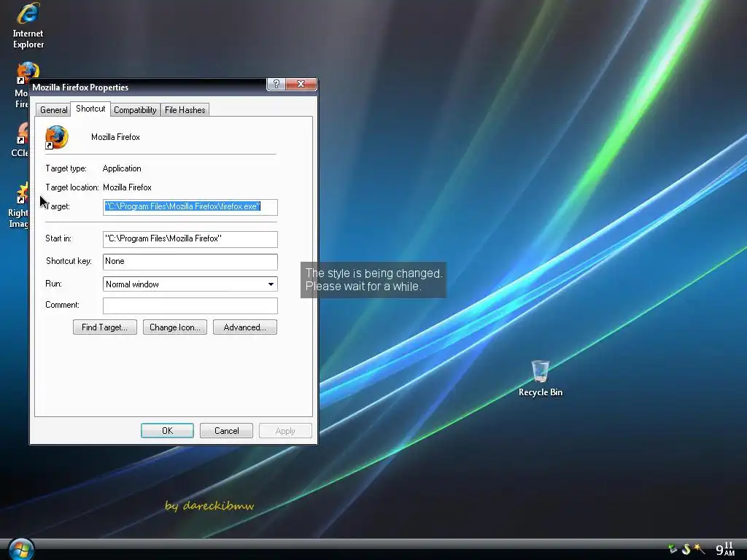Viewport: 747px width, 560px height.
Task: Click the Start in input field
Action: pyautogui.click(x=190, y=239)
